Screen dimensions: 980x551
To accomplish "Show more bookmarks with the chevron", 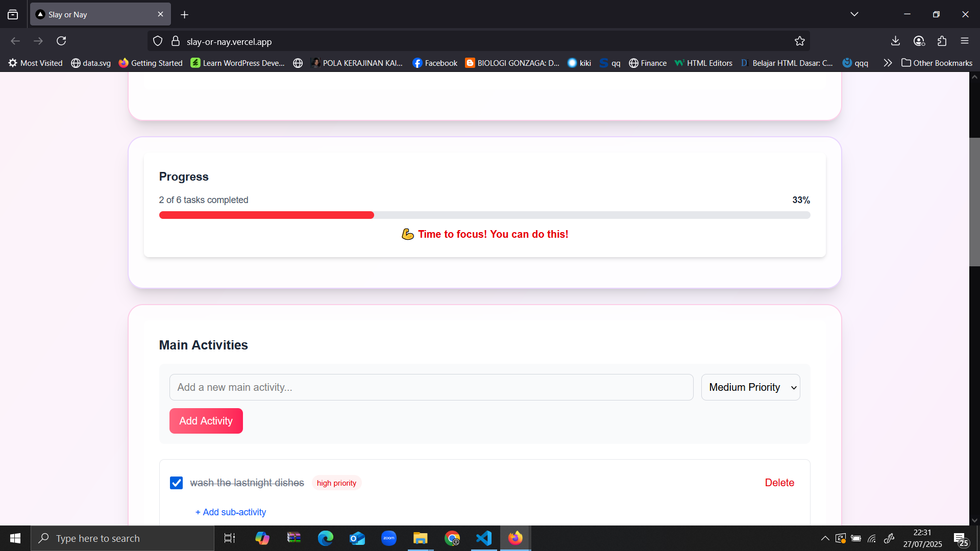I will [888, 63].
